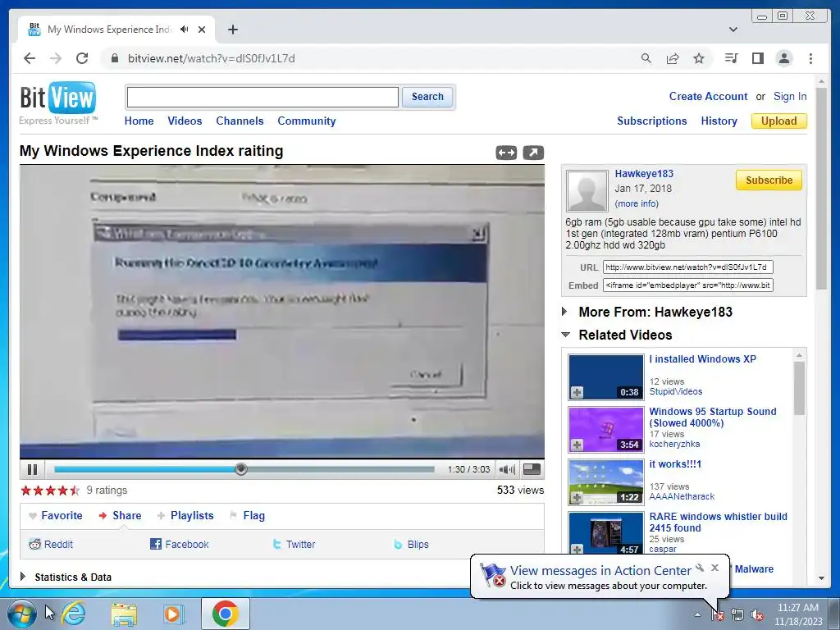The width and height of the screenshot is (840, 630).
Task: Open the Home menu item
Action: point(139,121)
